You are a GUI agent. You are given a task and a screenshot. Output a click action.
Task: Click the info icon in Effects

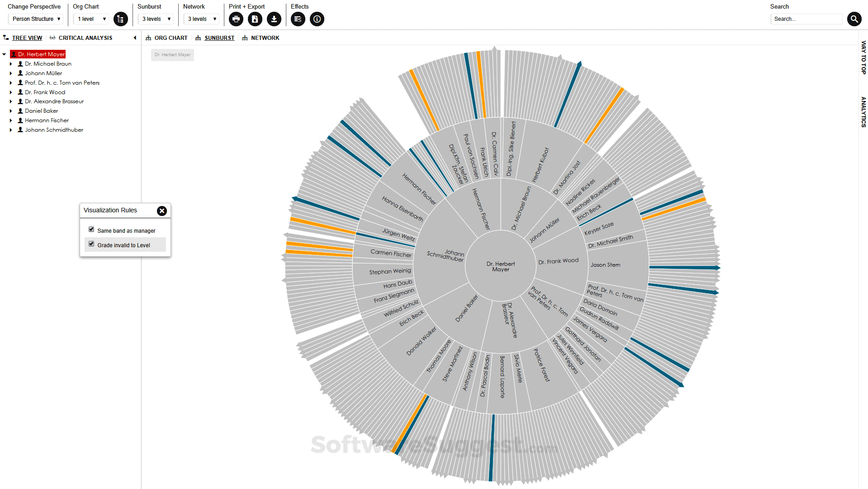317,19
